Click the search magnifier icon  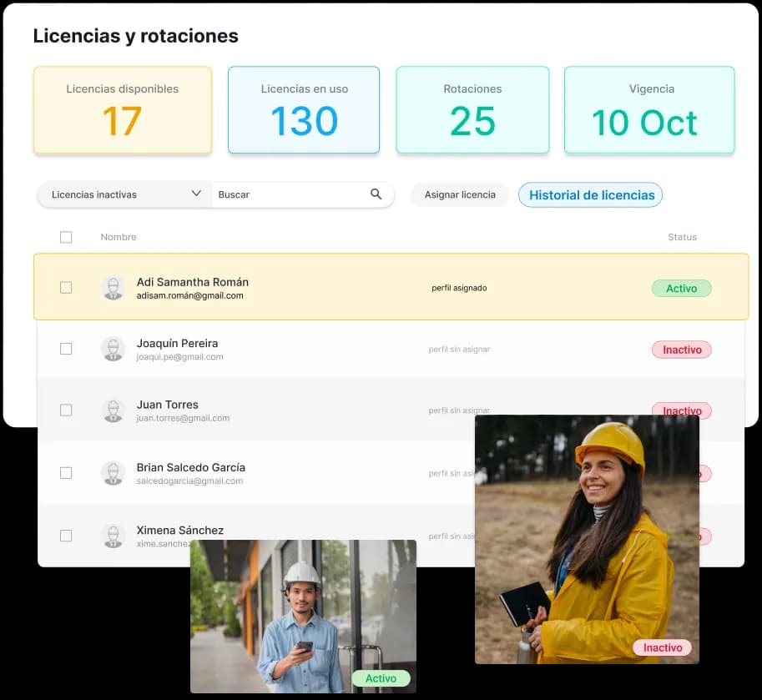coord(376,194)
